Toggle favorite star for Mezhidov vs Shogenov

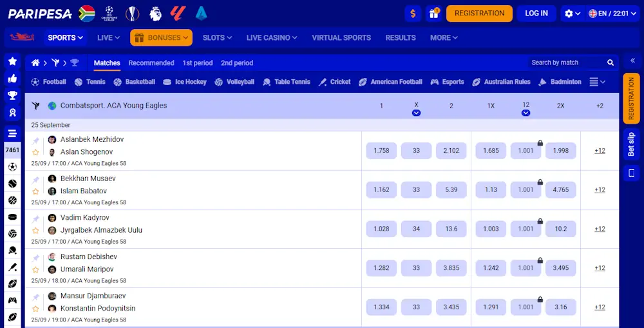tap(36, 152)
